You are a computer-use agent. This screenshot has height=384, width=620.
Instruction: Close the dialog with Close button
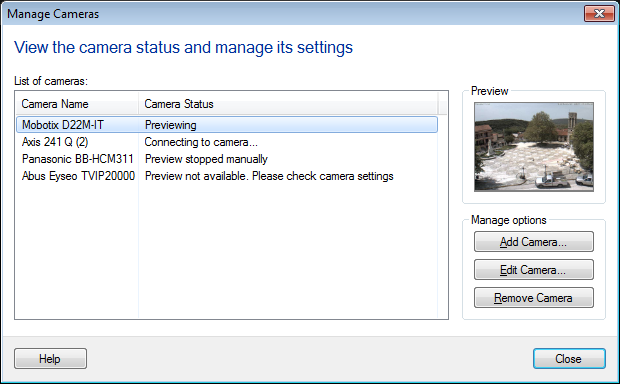click(x=569, y=359)
